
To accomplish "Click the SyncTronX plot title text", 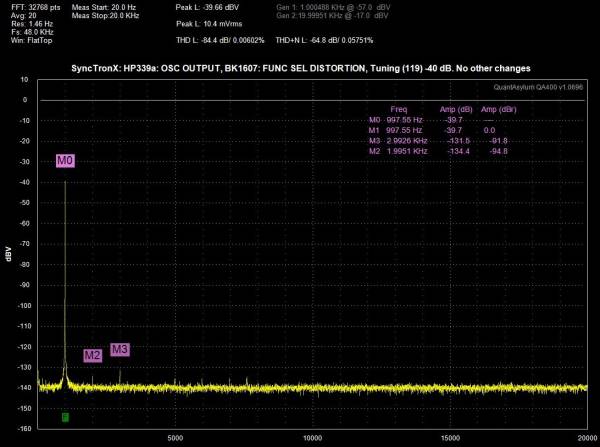I will (x=301, y=69).
